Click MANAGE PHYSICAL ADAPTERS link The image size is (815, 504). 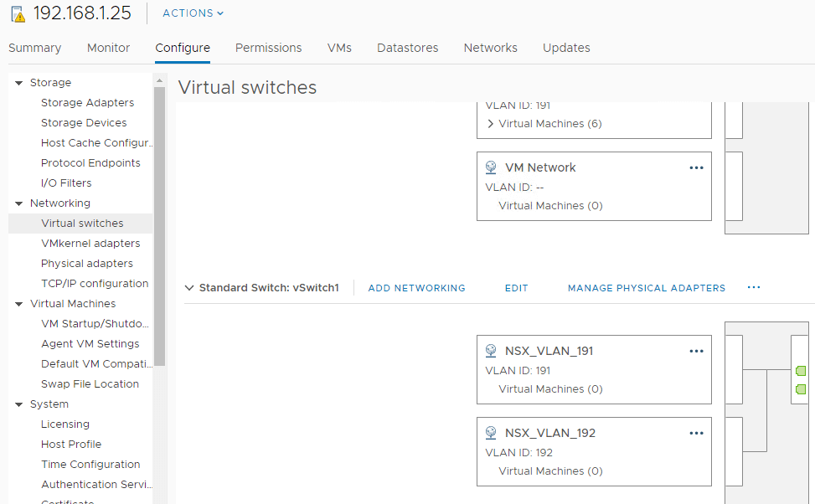646,288
